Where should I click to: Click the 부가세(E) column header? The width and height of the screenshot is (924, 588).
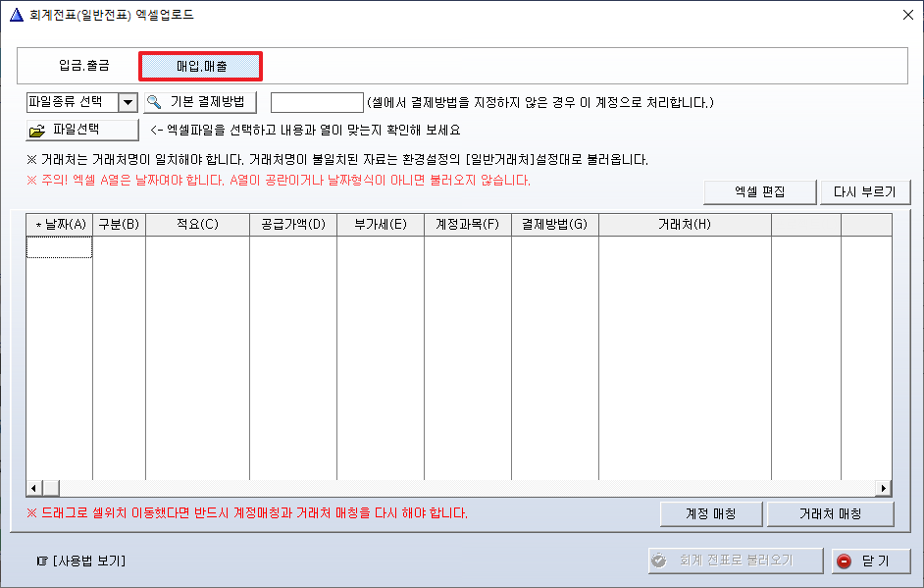click(x=381, y=225)
